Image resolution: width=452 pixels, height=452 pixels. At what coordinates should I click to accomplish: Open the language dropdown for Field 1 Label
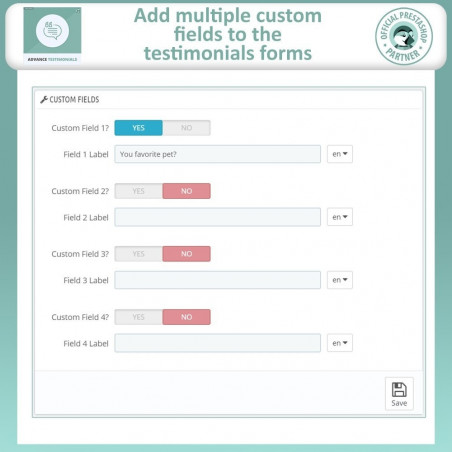coord(340,154)
